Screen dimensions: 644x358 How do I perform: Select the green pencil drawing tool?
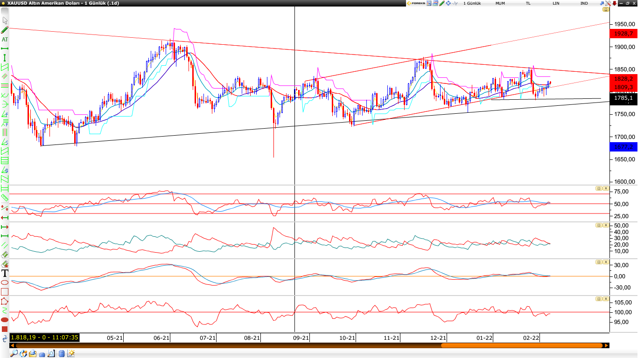pos(5,30)
